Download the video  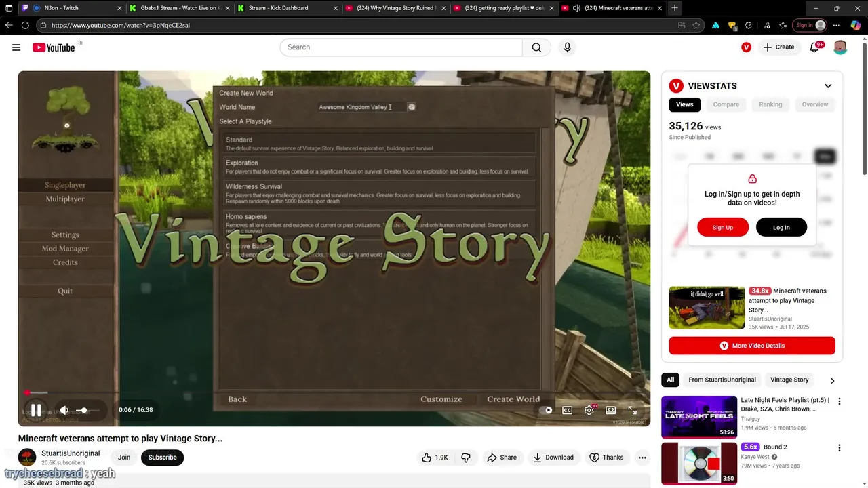[553, 457]
